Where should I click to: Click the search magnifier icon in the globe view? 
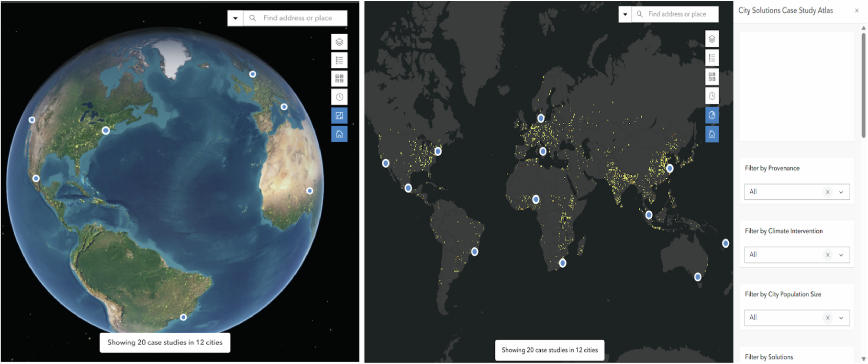point(253,18)
